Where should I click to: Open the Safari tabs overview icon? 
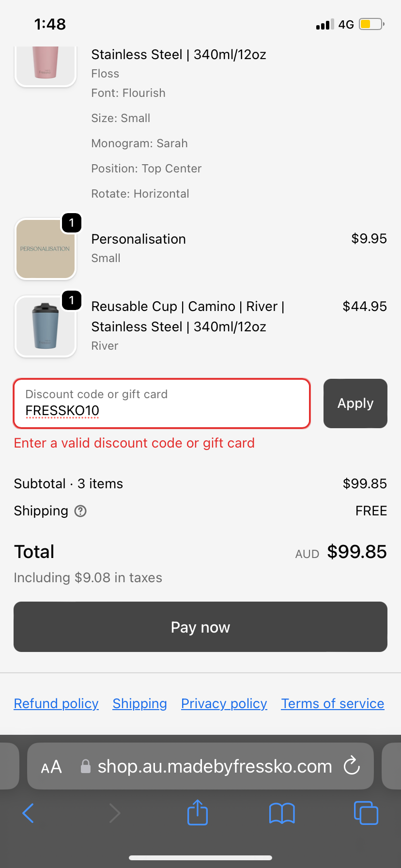click(366, 813)
